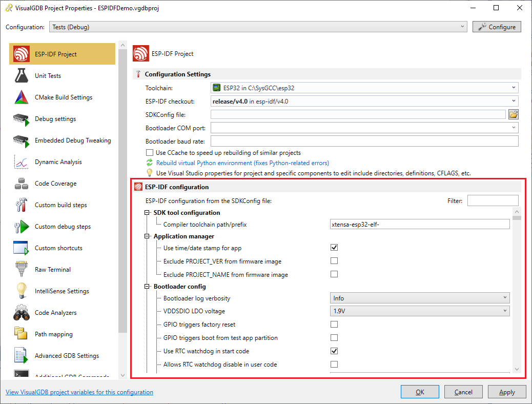Screen dimensions: 532x404
Task: Click the lightbulb tip icon about Visual Studio properties
Action: pyautogui.click(x=149, y=173)
